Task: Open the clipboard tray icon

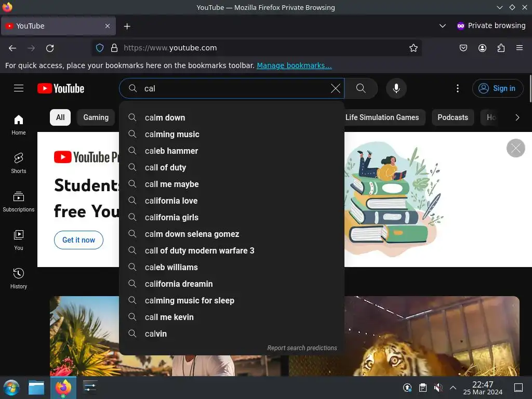Action: pos(423,388)
